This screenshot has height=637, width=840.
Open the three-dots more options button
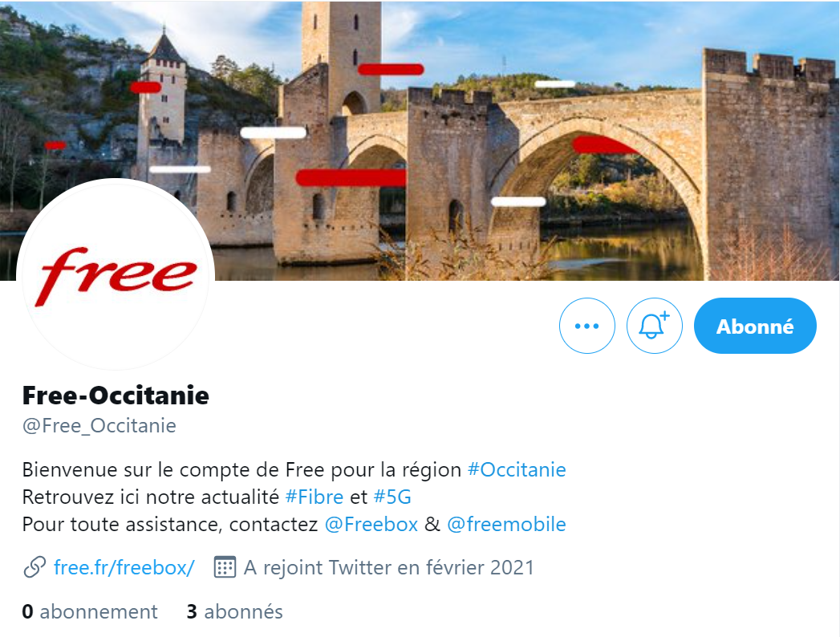[586, 326]
